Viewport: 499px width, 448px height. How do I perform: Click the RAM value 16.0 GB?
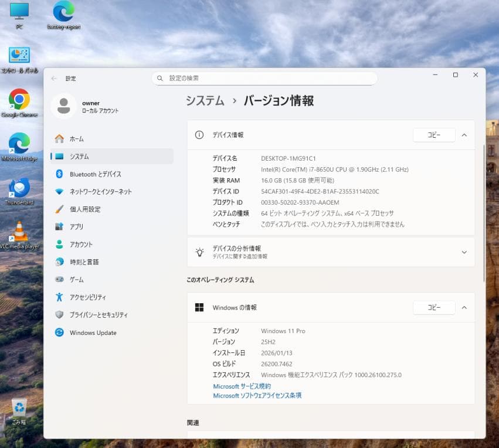point(297,181)
